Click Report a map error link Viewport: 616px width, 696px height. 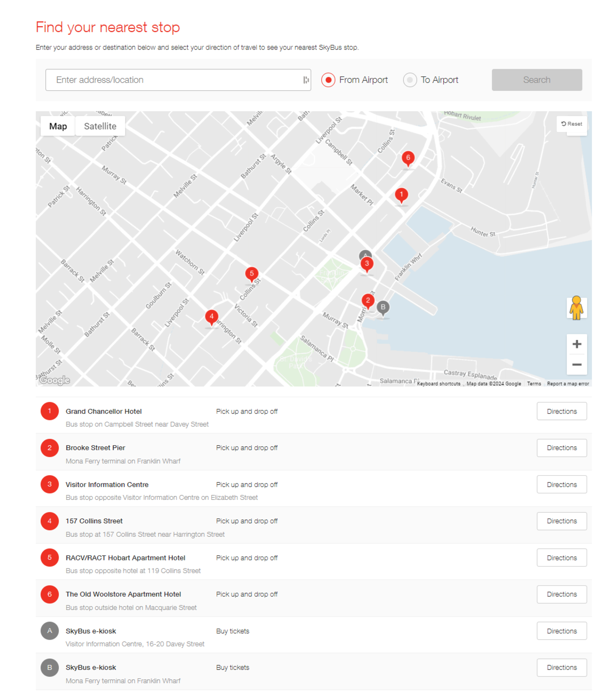click(568, 384)
